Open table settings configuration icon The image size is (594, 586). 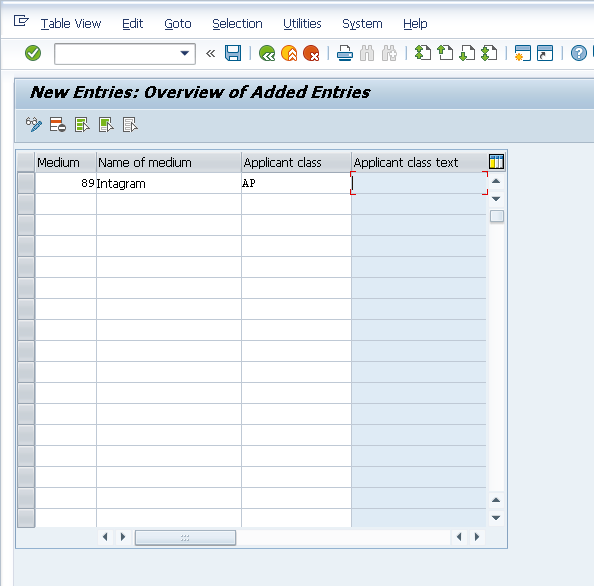click(x=496, y=161)
